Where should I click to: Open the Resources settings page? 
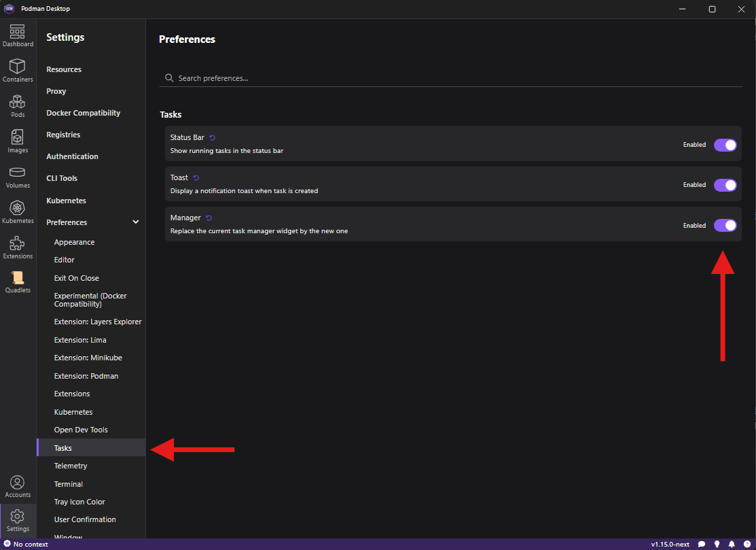point(64,69)
